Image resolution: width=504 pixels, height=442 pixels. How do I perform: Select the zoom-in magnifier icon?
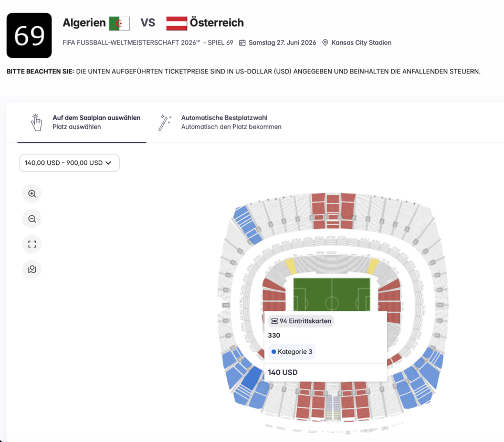click(32, 193)
